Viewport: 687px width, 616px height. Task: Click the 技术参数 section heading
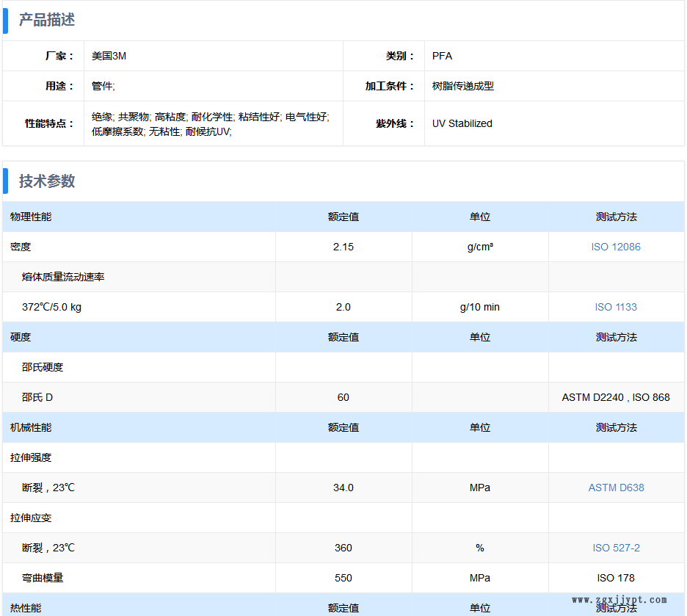(47, 181)
